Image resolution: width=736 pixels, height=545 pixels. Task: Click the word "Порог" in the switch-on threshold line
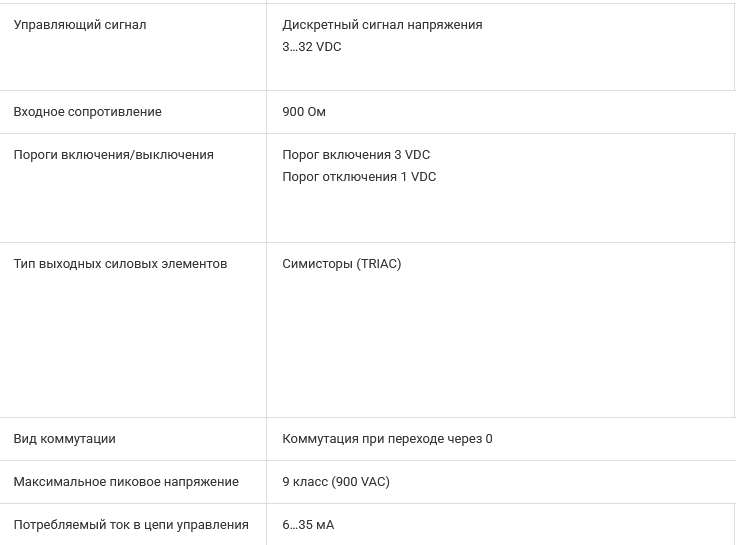pyautogui.click(x=301, y=155)
